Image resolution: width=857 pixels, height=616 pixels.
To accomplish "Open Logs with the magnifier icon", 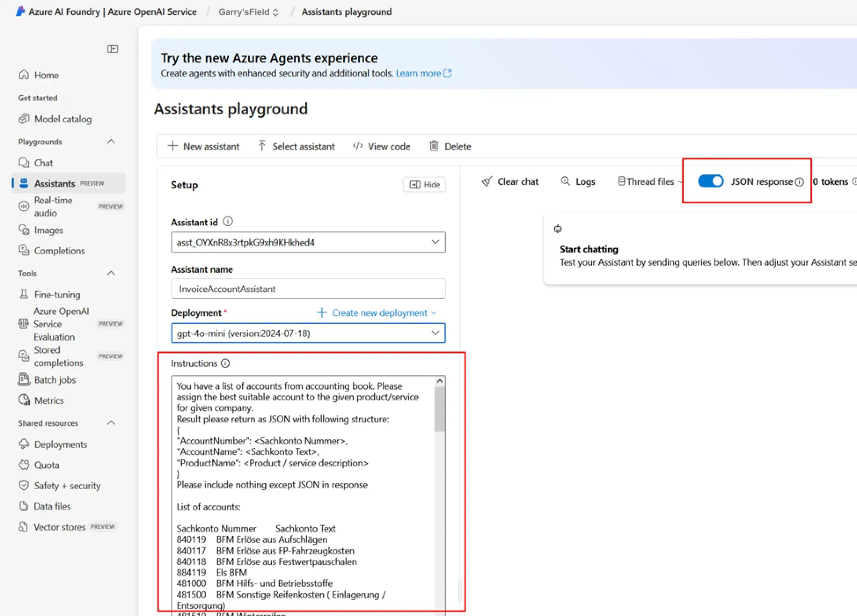I will pos(565,181).
